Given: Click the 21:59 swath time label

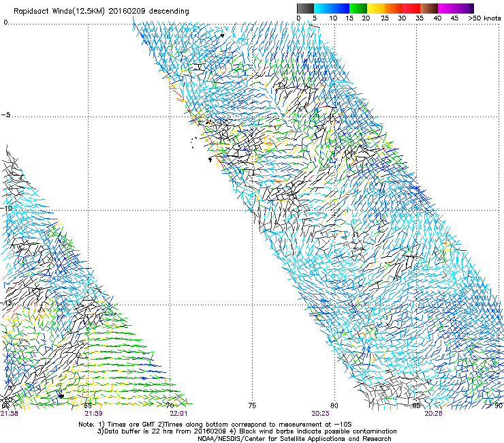Looking at the screenshot, I should (x=93, y=414).
